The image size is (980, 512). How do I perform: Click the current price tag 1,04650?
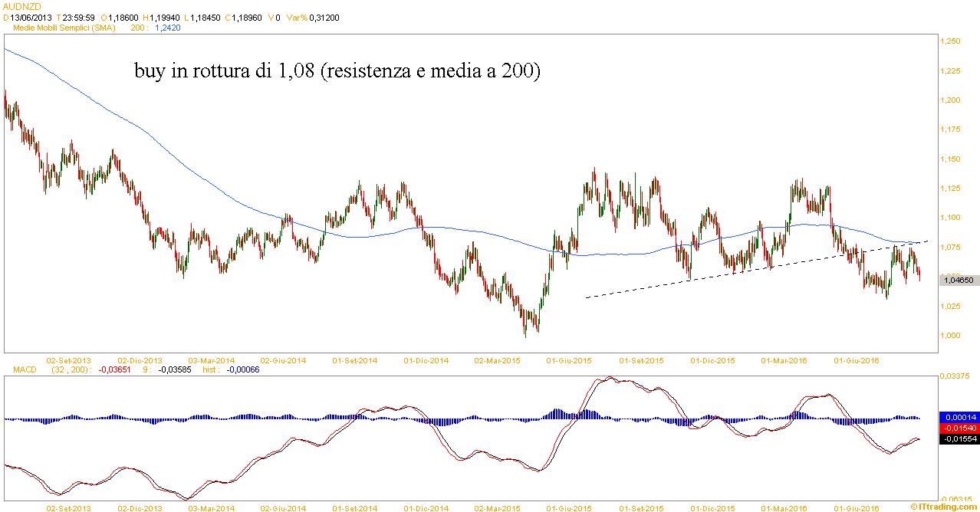(x=959, y=281)
